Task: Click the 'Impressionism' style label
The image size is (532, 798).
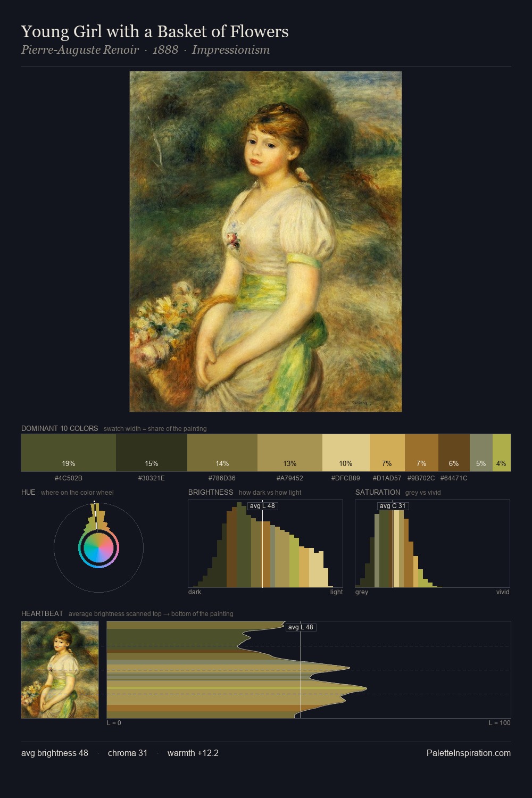Action: [x=231, y=50]
